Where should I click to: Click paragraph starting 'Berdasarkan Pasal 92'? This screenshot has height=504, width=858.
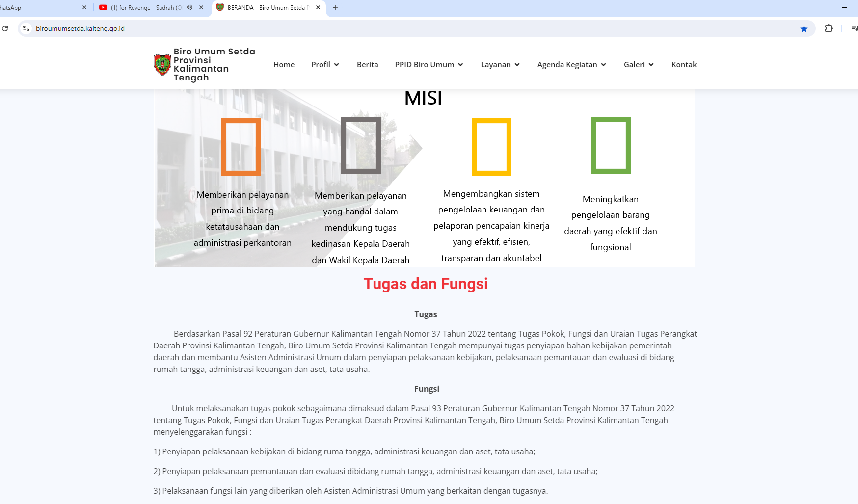pyautogui.click(x=425, y=351)
